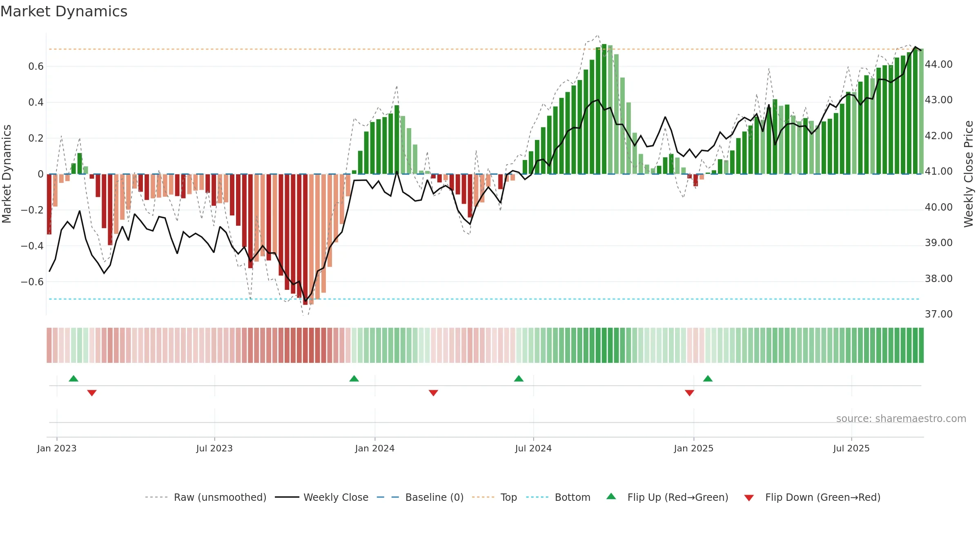Click the Flip Up (Red→Green) legend entry
Viewport: 980px width, 551px height.
tap(667, 497)
